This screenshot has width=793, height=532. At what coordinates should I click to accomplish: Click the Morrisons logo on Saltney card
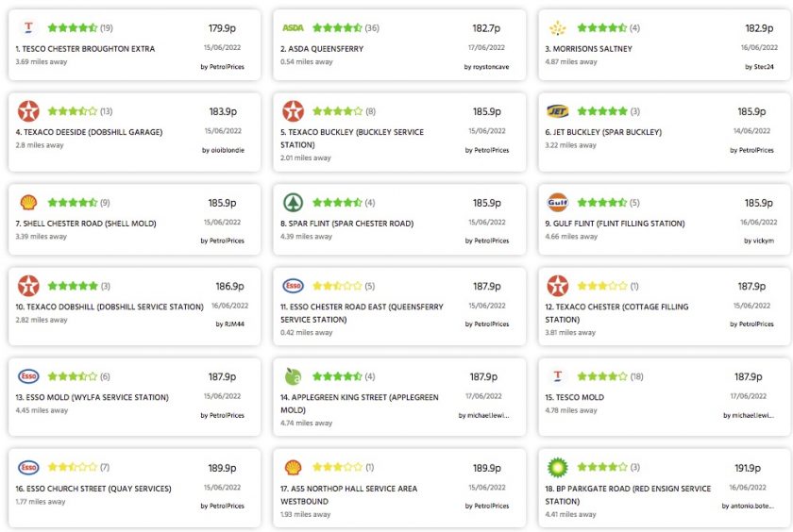[558, 28]
